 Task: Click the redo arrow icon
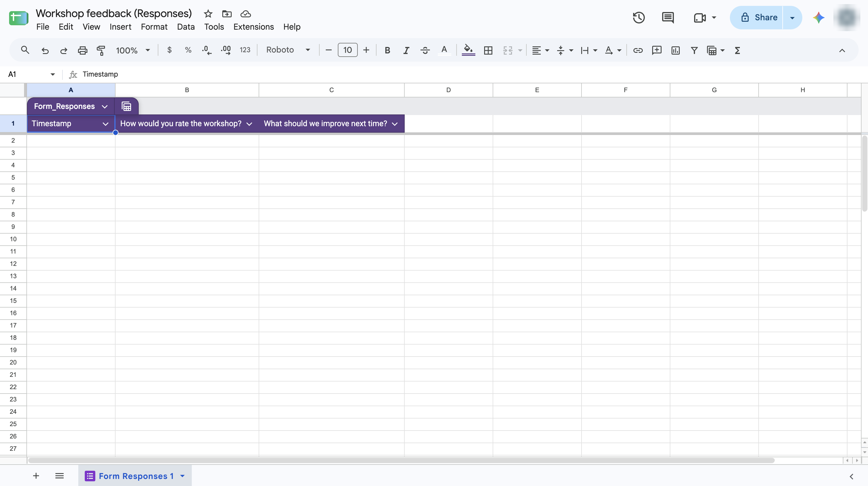tap(63, 50)
